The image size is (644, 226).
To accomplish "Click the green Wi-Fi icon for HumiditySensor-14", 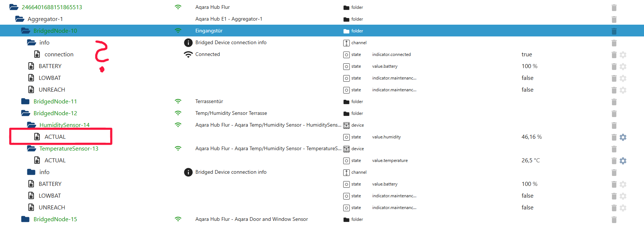I will (x=178, y=125).
